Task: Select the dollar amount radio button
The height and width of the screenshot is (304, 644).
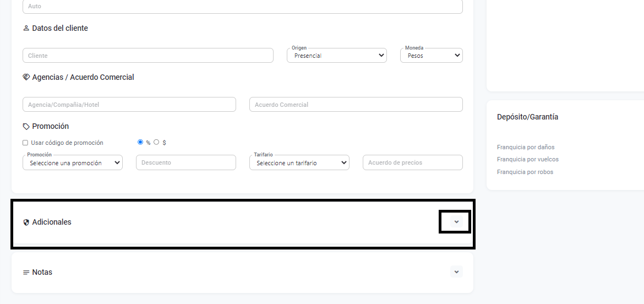Action: point(156,142)
